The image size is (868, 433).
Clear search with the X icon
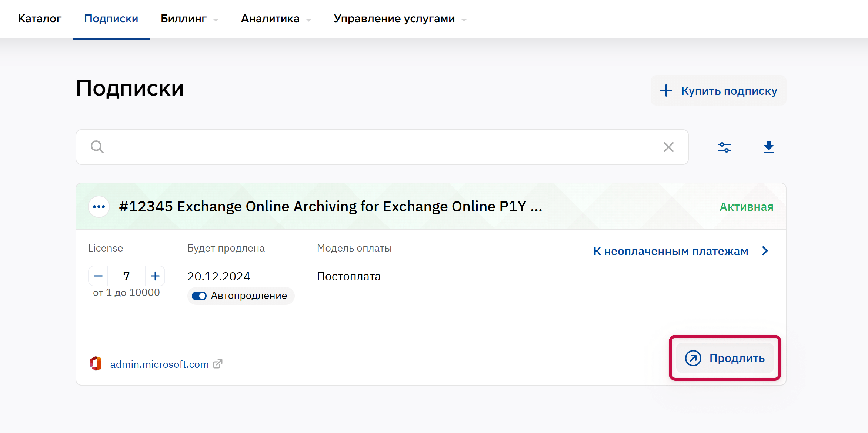pos(668,147)
